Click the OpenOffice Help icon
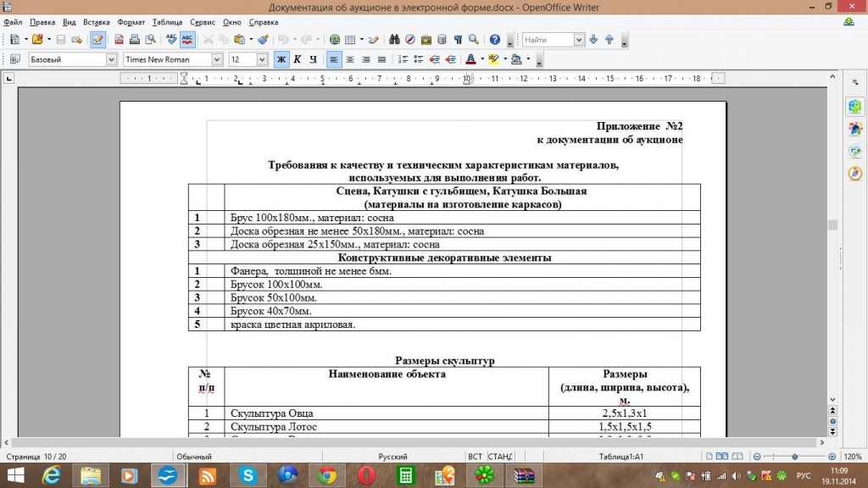This screenshot has height=488, width=868. [x=494, y=39]
